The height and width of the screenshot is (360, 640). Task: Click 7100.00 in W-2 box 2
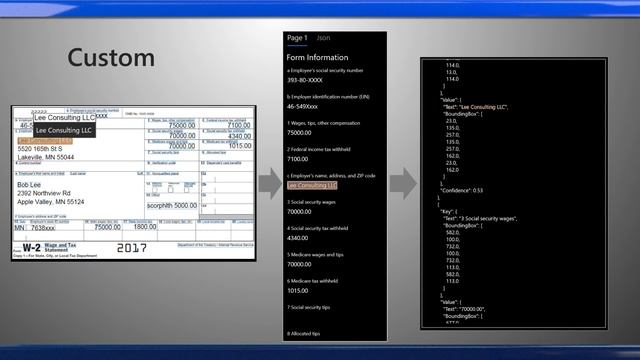click(x=239, y=125)
